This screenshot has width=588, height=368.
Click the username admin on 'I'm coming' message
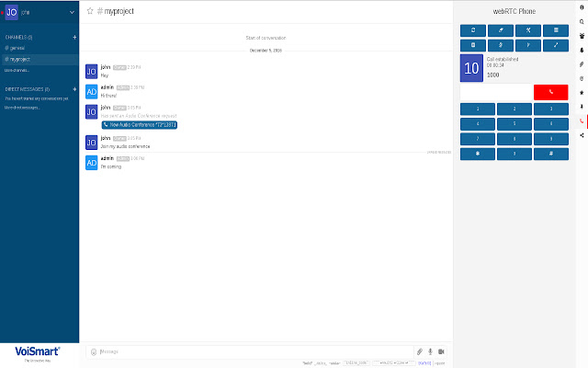pos(107,158)
